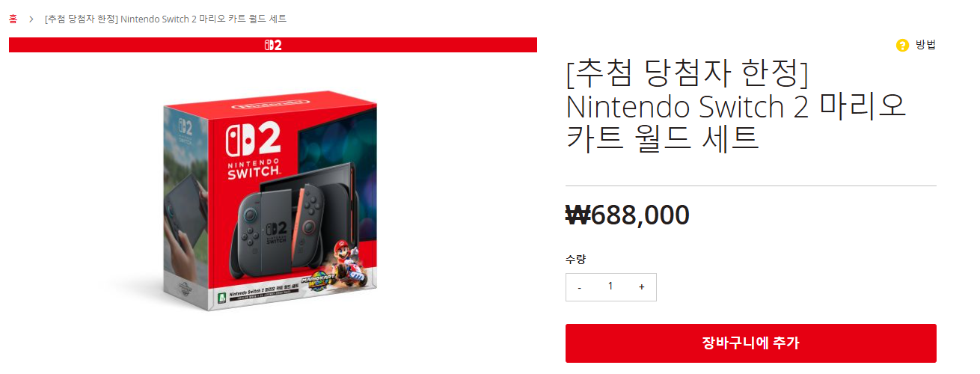Decrease quantity with the minus button
The width and height of the screenshot is (980, 374).
click(580, 287)
